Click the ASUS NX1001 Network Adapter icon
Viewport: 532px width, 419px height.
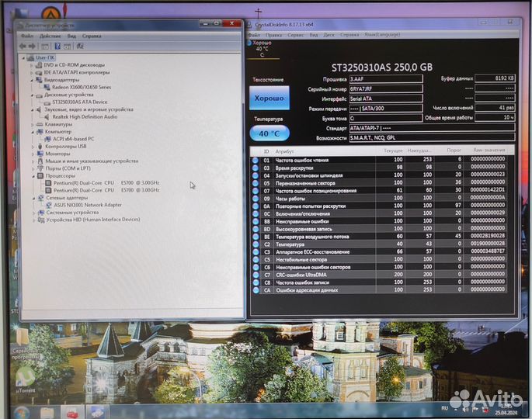[x=48, y=205]
